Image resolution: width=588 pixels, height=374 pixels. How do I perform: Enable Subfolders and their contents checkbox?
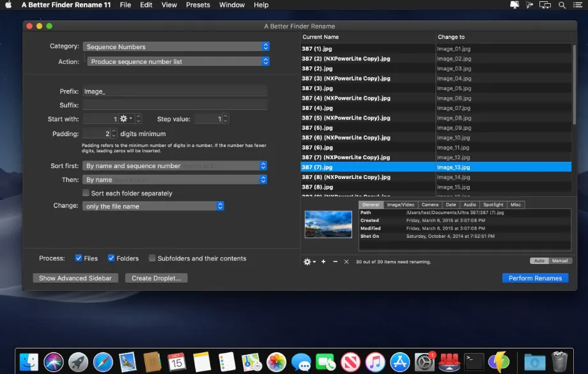(x=152, y=258)
